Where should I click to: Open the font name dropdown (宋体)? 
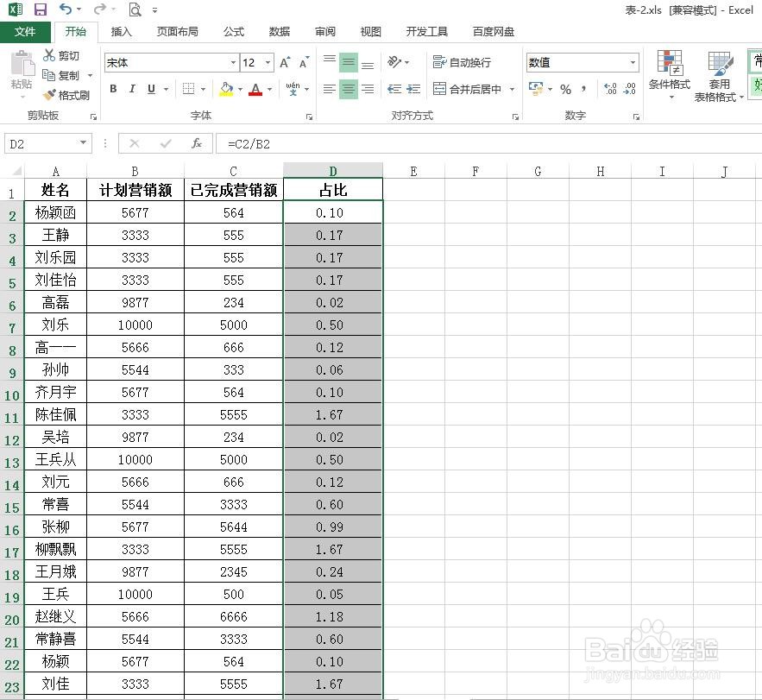(233, 63)
